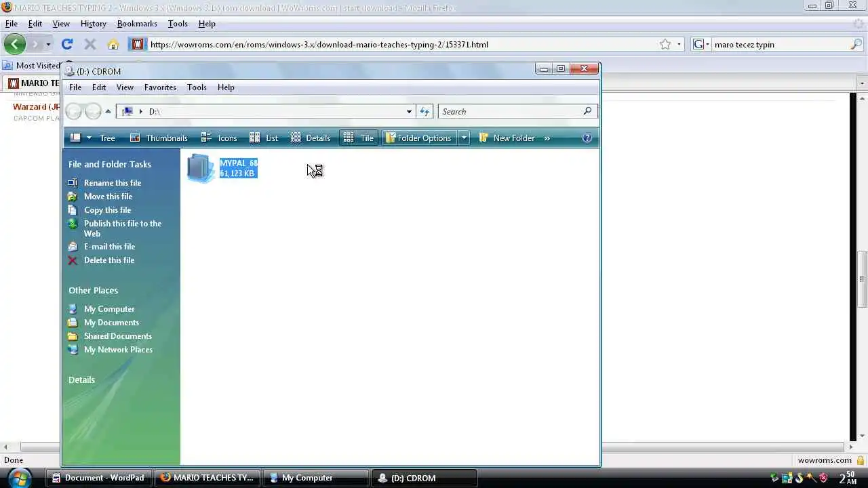Switch to Document - WordPad taskbar button
This screenshot has height=488, width=868.
[99, 478]
